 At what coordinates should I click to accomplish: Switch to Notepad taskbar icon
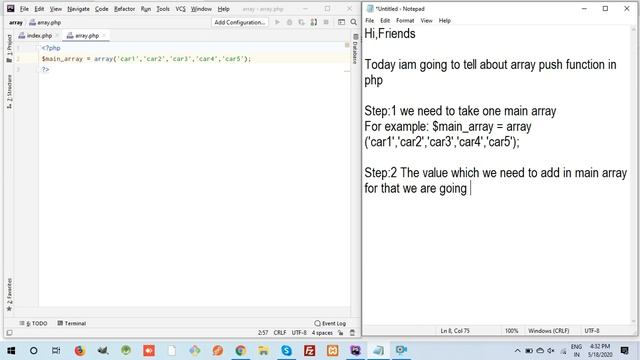(378, 350)
